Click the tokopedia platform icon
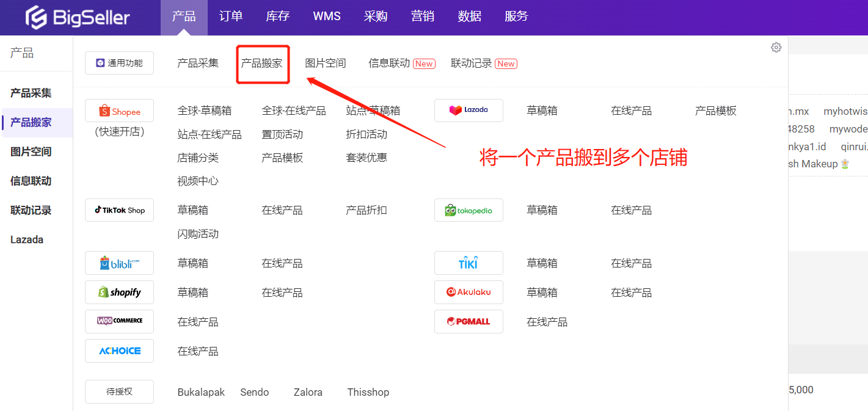868x411 pixels. (x=469, y=210)
